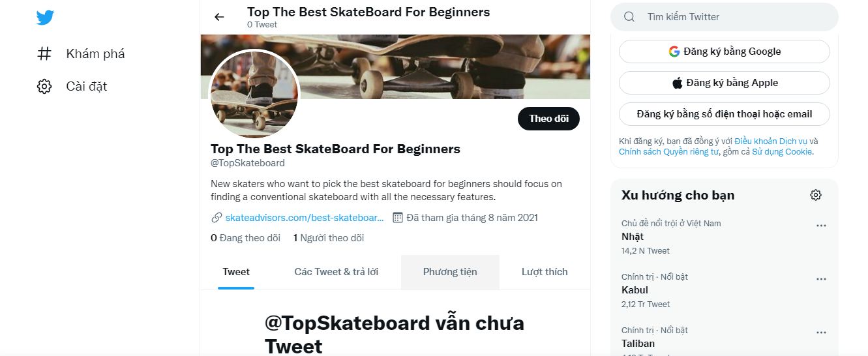Screen dimensions: 868x356
Task: Open Khám phá hashtag icon
Action: (x=44, y=53)
